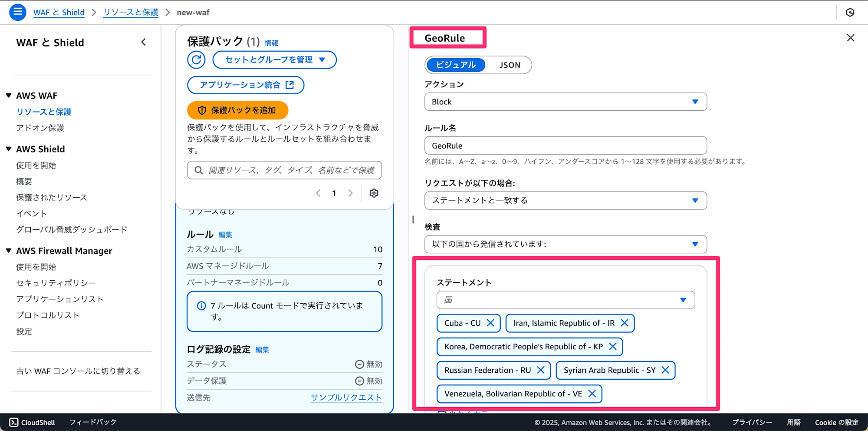Open 保護されたリソース in sidebar
The height and width of the screenshot is (431, 868).
[x=52, y=197]
